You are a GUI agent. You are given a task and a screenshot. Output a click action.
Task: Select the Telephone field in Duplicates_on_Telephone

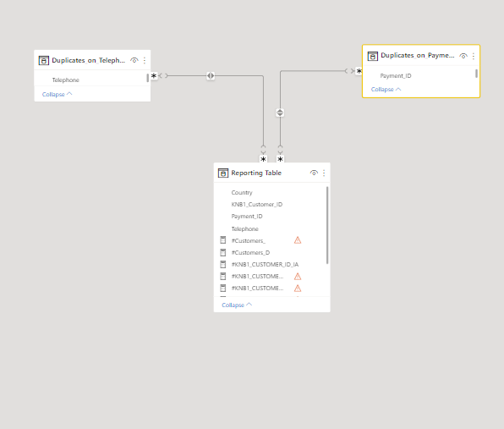point(66,80)
